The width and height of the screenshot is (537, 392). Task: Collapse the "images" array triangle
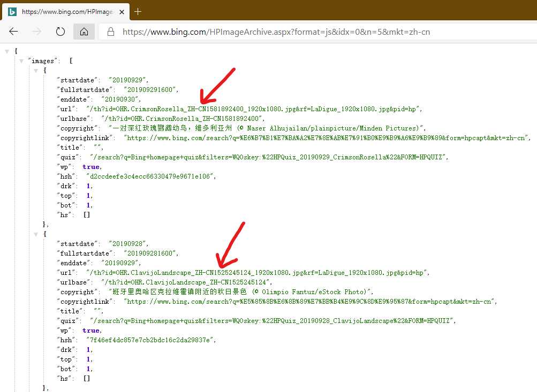(x=21, y=61)
